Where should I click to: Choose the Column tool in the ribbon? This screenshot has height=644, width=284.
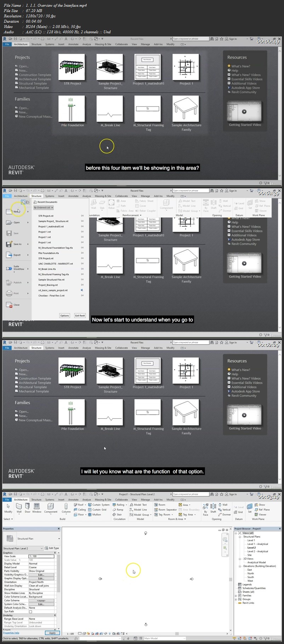tap(66, 508)
